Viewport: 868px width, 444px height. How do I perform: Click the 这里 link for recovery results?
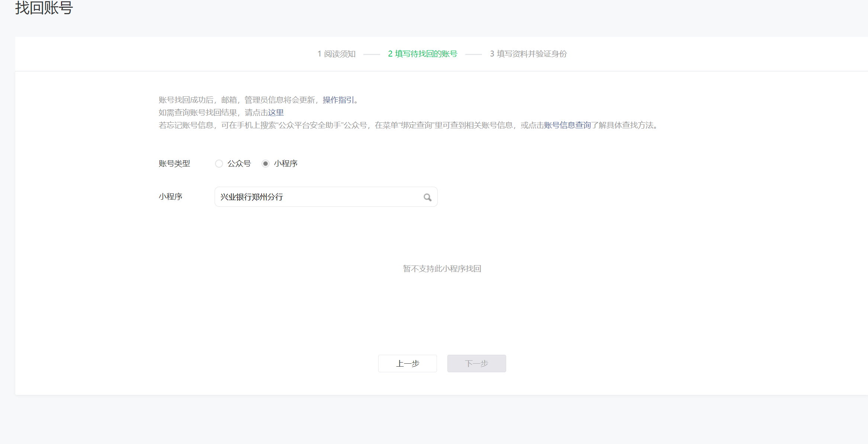(276, 113)
